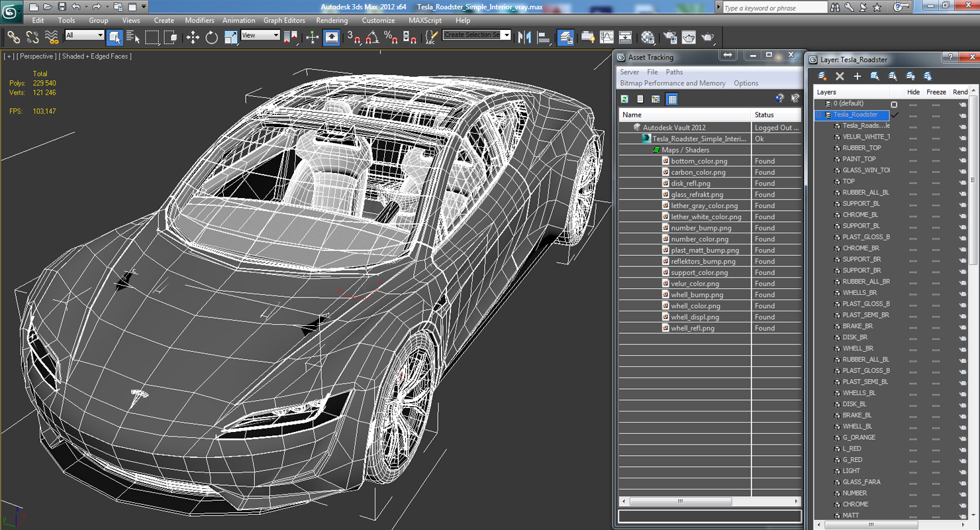
Task: Toggle the 3D Snaps button
Action: [x=354, y=37]
